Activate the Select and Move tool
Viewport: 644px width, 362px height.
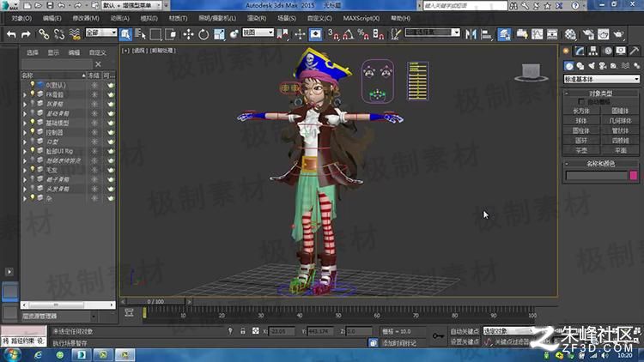click(x=188, y=34)
